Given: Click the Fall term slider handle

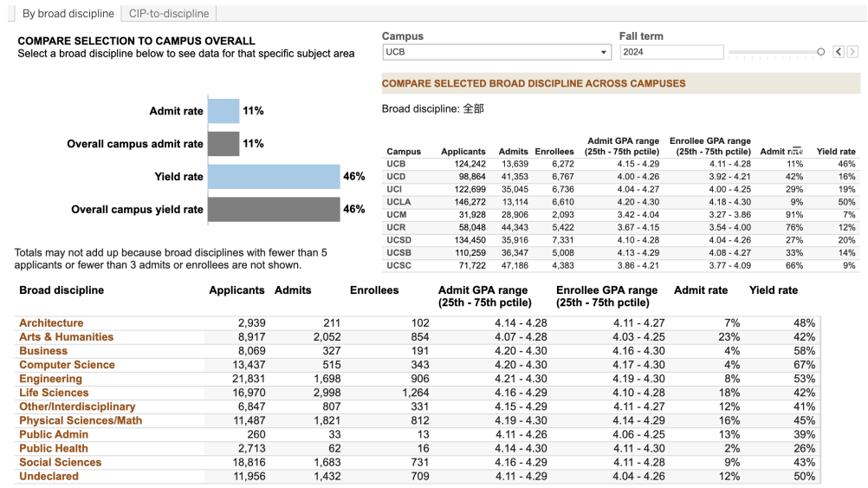Looking at the screenshot, I should [820, 52].
